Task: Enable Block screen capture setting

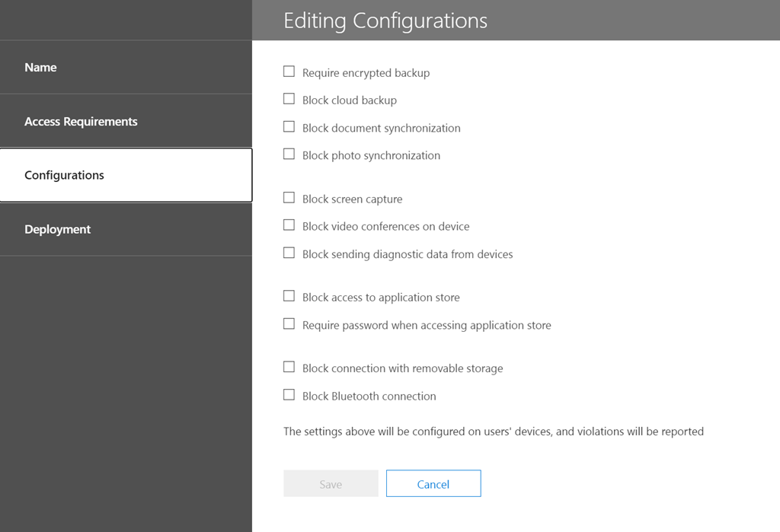Action: (x=289, y=198)
